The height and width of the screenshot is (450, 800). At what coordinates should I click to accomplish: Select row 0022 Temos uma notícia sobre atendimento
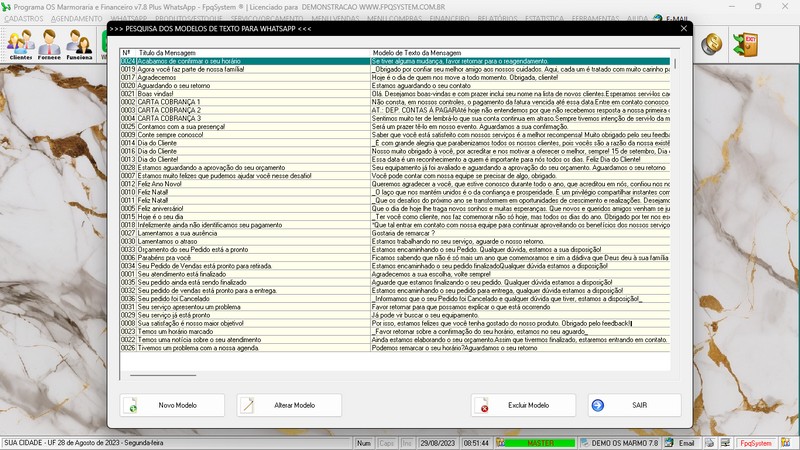pos(395,340)
